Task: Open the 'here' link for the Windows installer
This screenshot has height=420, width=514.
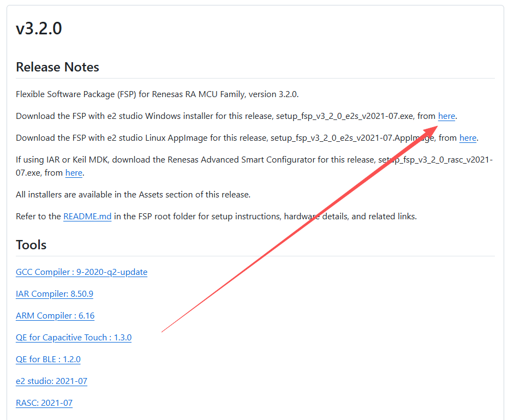Action: pos(446,116)
